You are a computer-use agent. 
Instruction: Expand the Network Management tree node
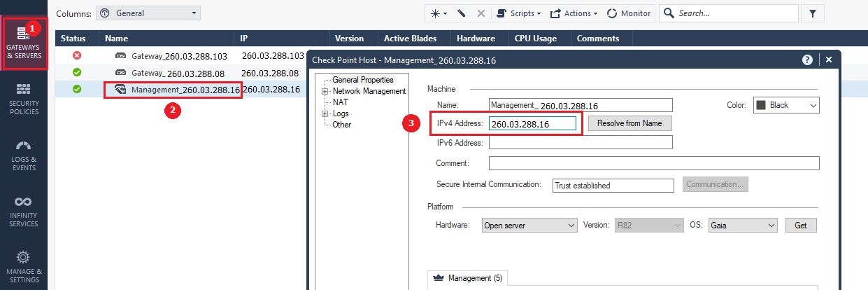tap(325, 91)
